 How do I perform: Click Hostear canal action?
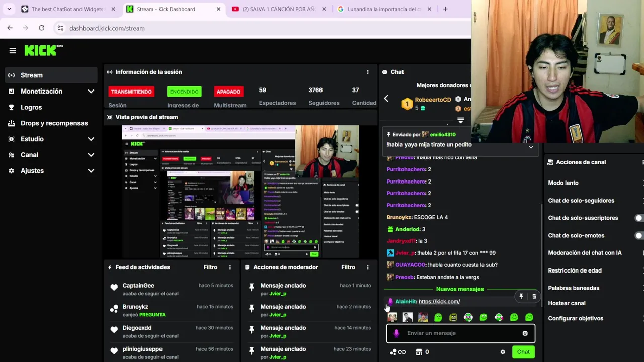(567, 303)
